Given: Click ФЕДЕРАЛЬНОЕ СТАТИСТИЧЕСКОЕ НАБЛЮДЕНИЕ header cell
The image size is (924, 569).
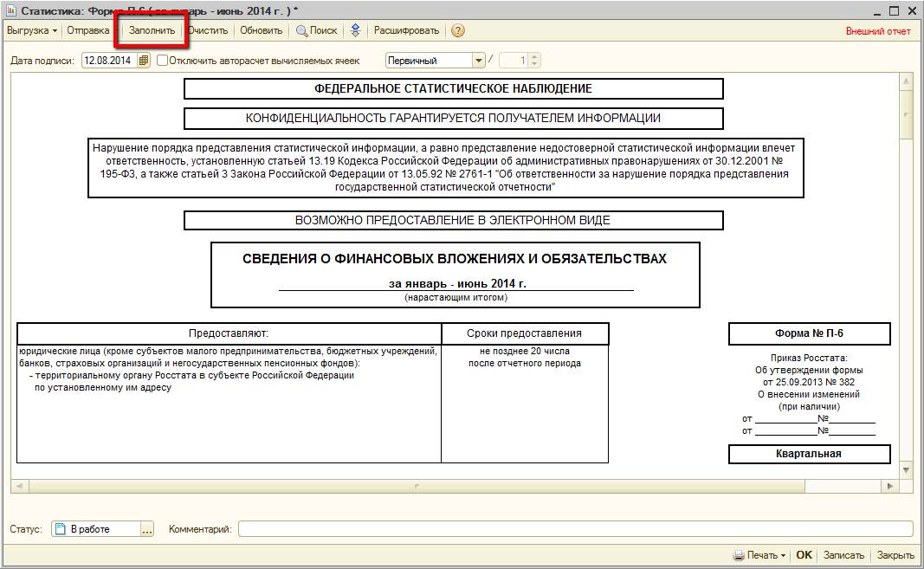Looking at the screenshot, I should pyautogui.click(x=453, y=88).
